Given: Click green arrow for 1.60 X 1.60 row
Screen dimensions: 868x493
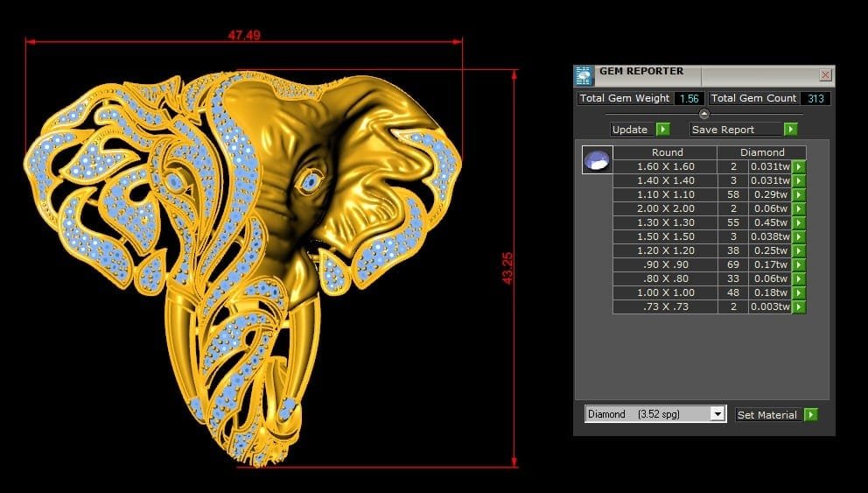Looking at the screenshot, I should [x=799, y=166].
